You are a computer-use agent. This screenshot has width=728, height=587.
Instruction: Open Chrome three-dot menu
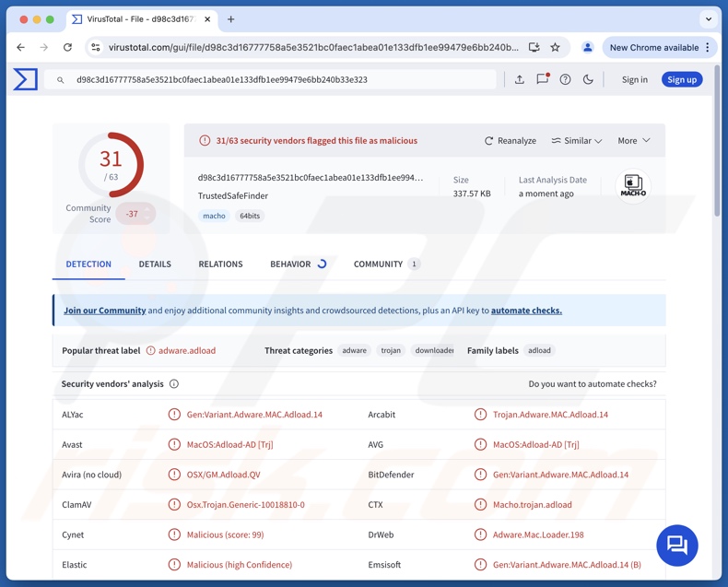pyautogui.click(x=707, y=47)
